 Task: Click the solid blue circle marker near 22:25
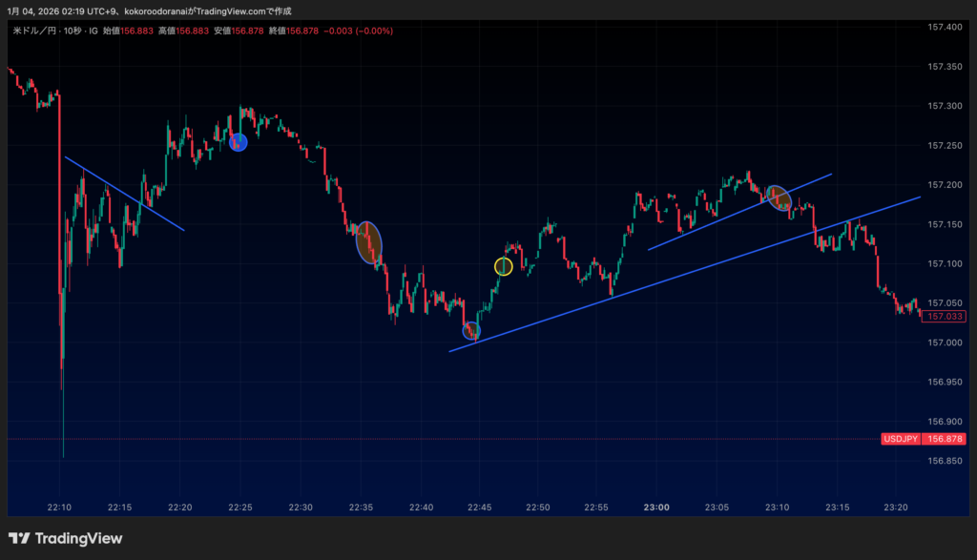pyautogui.click(x=239, y=142)
